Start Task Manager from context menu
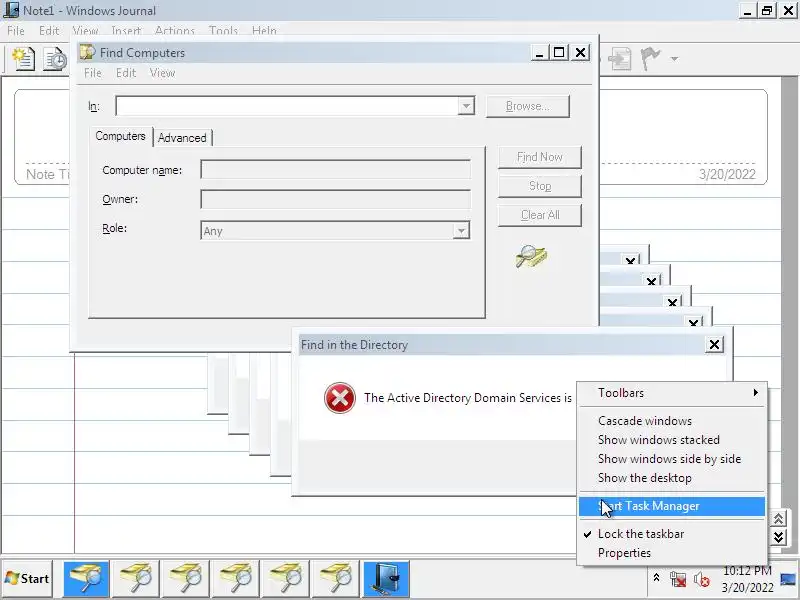This screenshot has height=600, width=800. click(x=672, y=506)
